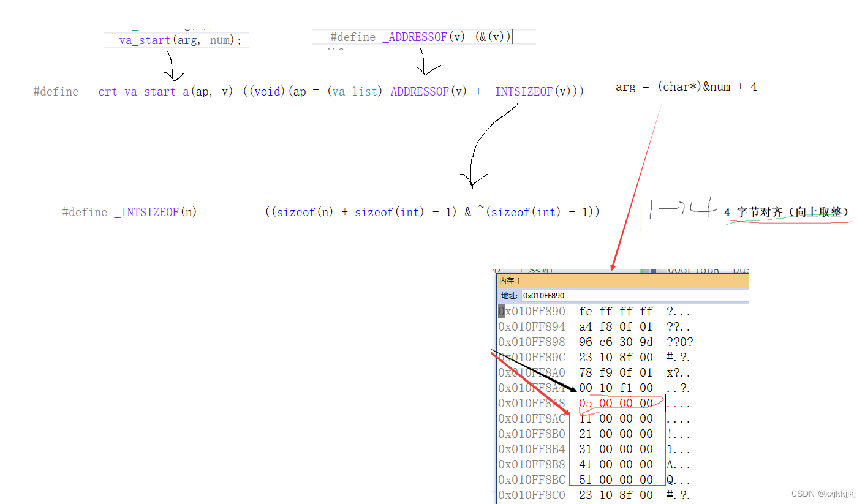Viewport: 865px width, 504px height.
Task: Click the address input field showing 0x010FF890
Action: [x=635, y=296]
